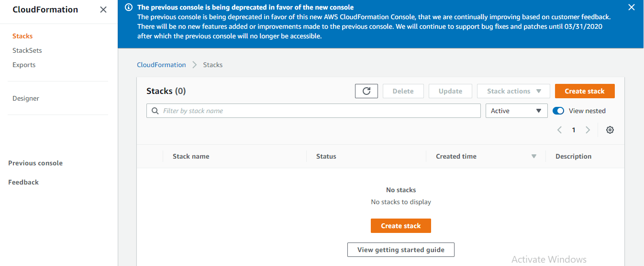Viewport: 644px width, 266px height.
Task: Toggle the View nested switch
Action: (x=558, y=111)
